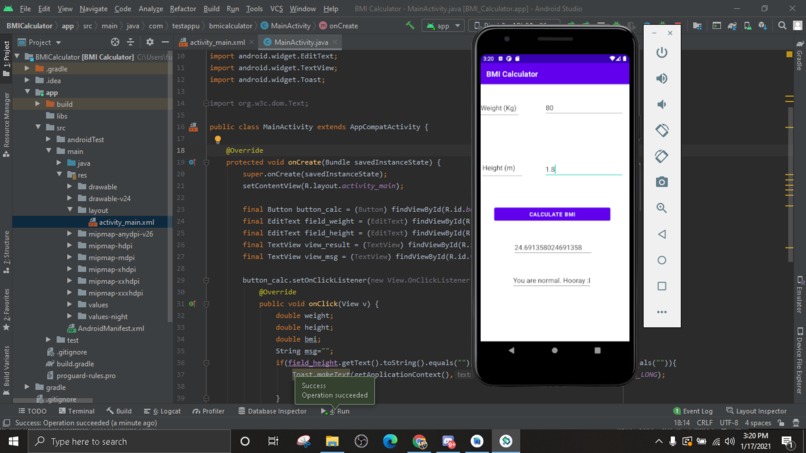This screenshot has height=453, width=806.
Task: Raise the emulator volume
Action: (662, 79)
